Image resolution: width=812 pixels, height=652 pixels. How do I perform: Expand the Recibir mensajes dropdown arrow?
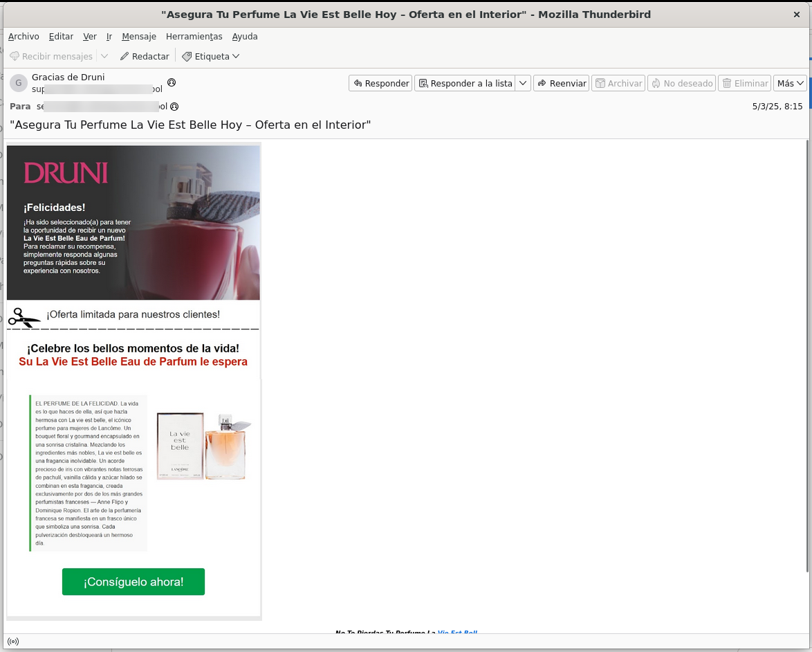tap(104, 56)
